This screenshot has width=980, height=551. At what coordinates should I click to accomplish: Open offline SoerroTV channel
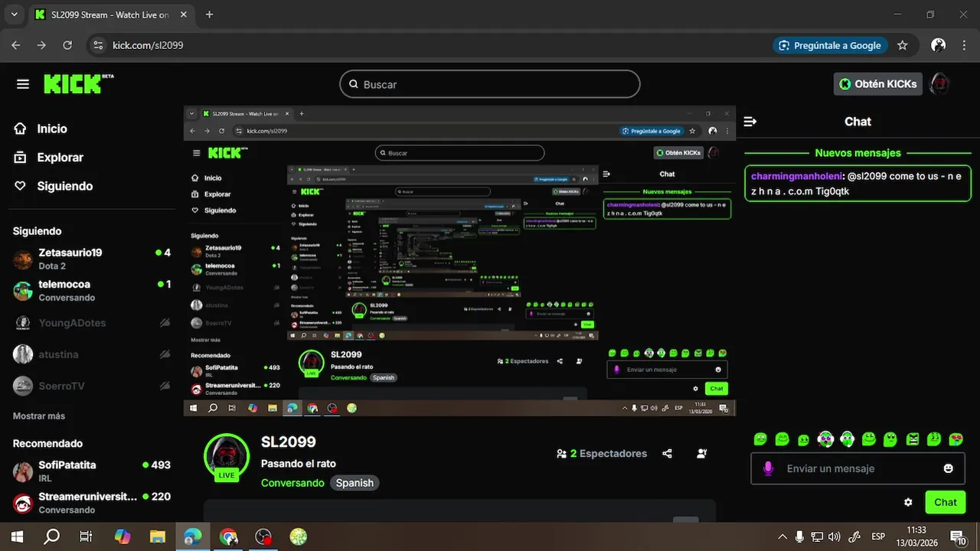point(92,386)
